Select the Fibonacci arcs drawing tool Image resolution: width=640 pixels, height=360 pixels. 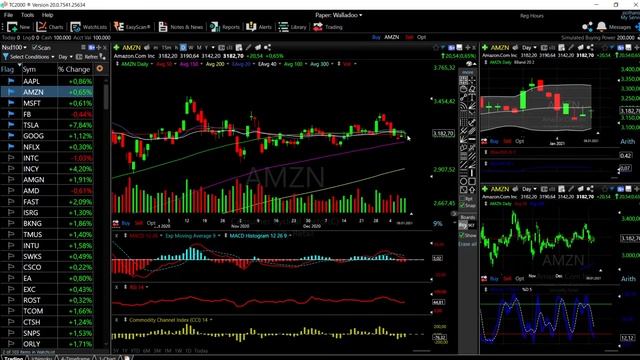463,106
